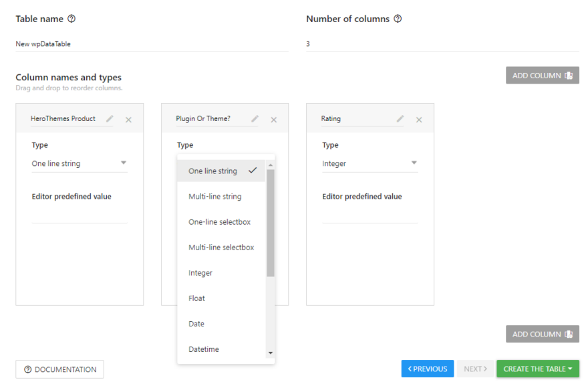View help info beside Number of columns
The width and height of the screenshot is (588, 386).
click(x=398, y=19)
